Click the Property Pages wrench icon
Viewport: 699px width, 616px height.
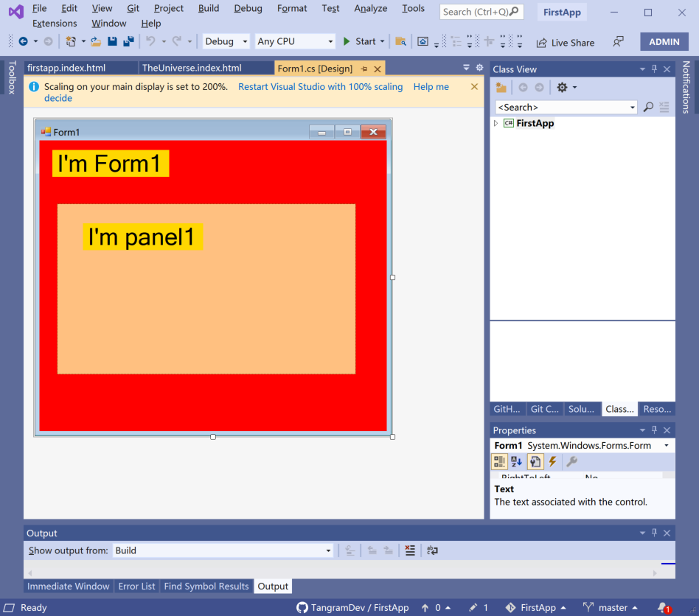click(571, 461)
